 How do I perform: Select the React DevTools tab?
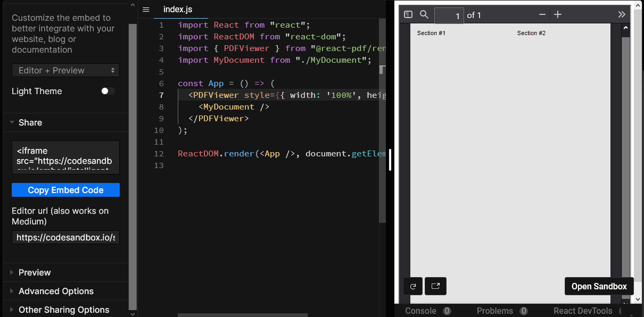582,311
